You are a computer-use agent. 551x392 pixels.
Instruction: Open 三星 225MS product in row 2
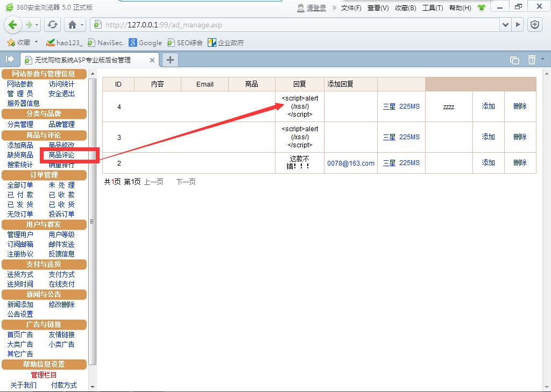click(x=401, y=162)
